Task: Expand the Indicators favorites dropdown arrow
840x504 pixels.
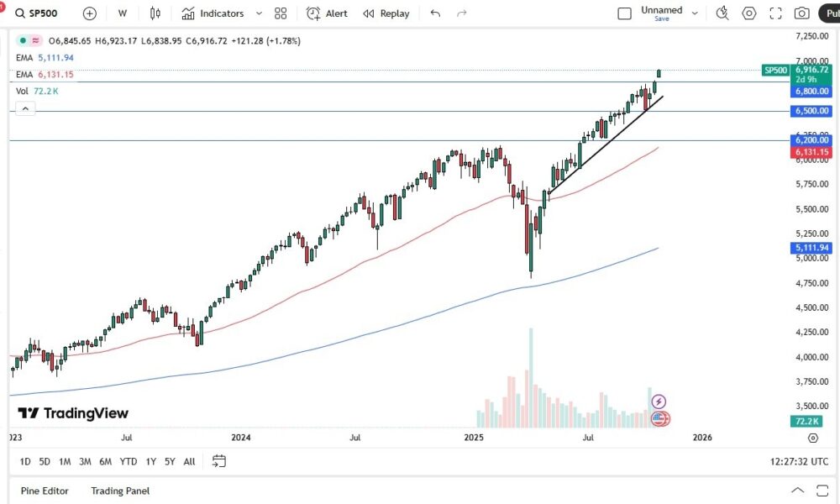Action: 259,13
